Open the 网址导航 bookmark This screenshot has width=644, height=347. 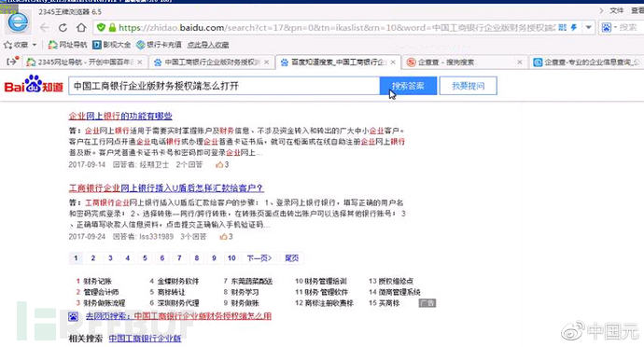[x=68, y=45]
